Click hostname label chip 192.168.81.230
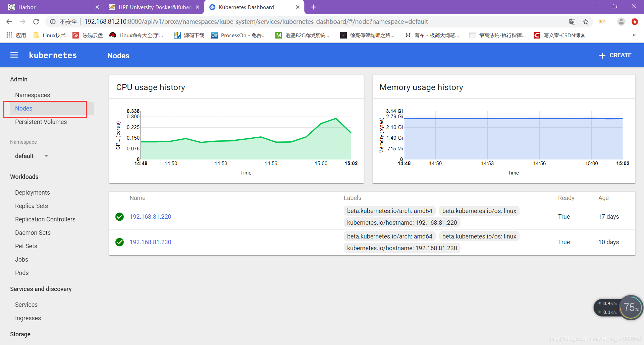This screenshot has width=644, height=345. 402,248
